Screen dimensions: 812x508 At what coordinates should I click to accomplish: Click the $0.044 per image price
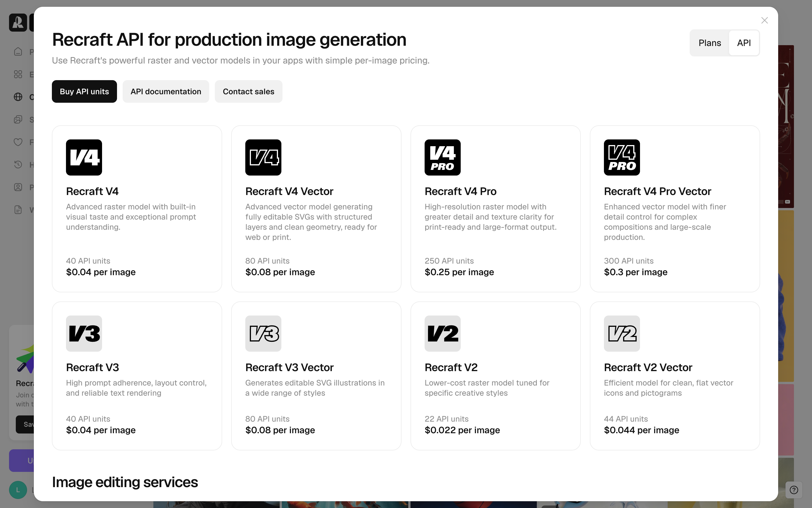[641, 430]
